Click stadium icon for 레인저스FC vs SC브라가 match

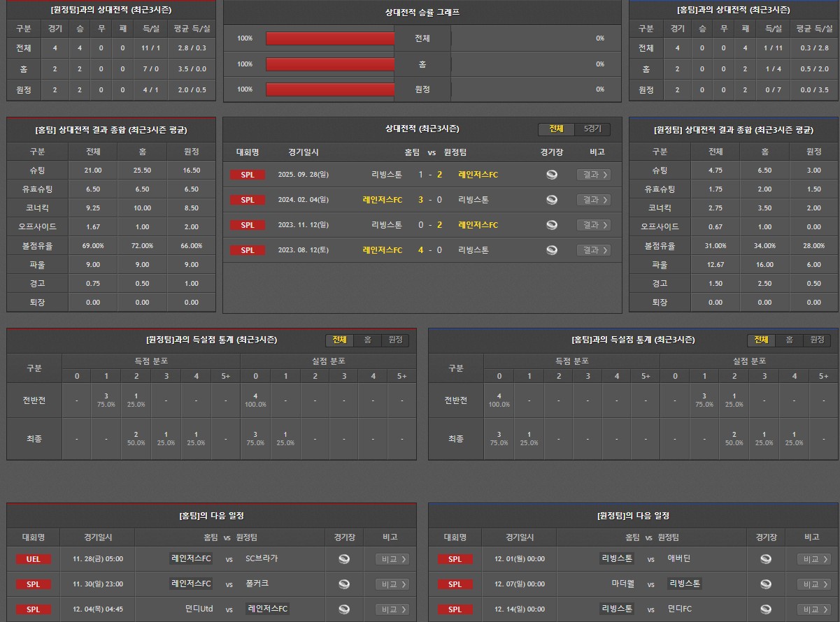pyautogui.click(x=344, y=559)
